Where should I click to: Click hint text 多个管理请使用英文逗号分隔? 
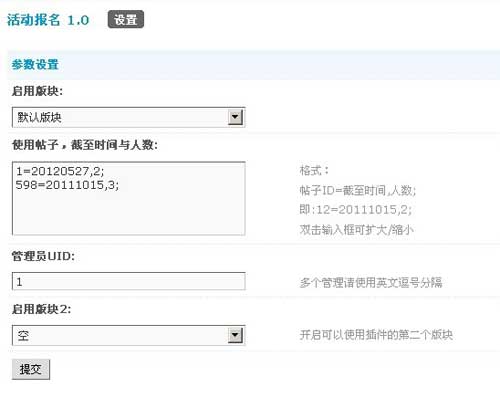coord(371,283)
